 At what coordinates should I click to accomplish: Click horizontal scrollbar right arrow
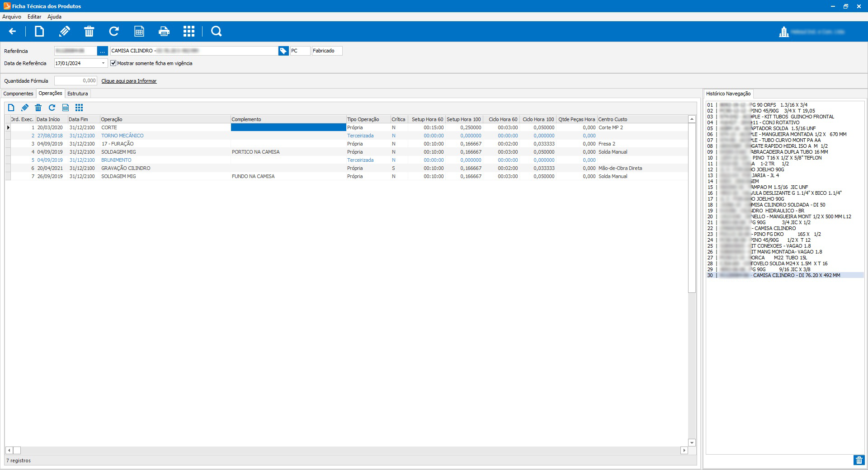pyautogui.click(x=684, y=451)
